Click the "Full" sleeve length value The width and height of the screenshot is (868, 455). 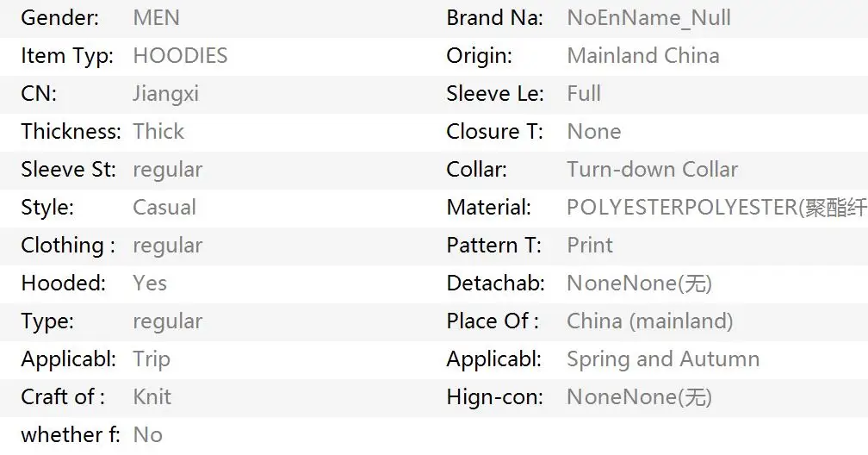[x=584, y=94]
